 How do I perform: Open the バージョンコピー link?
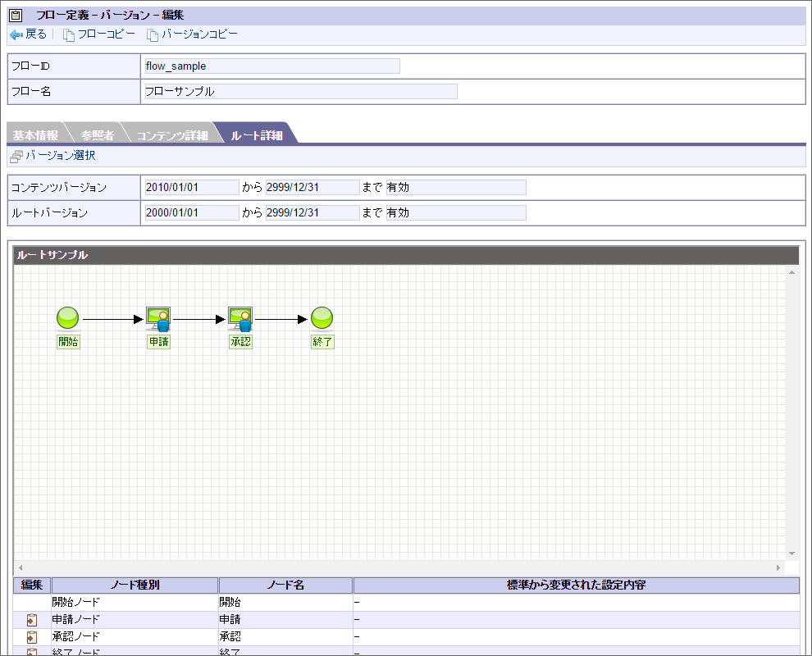[x=199, y=34]
